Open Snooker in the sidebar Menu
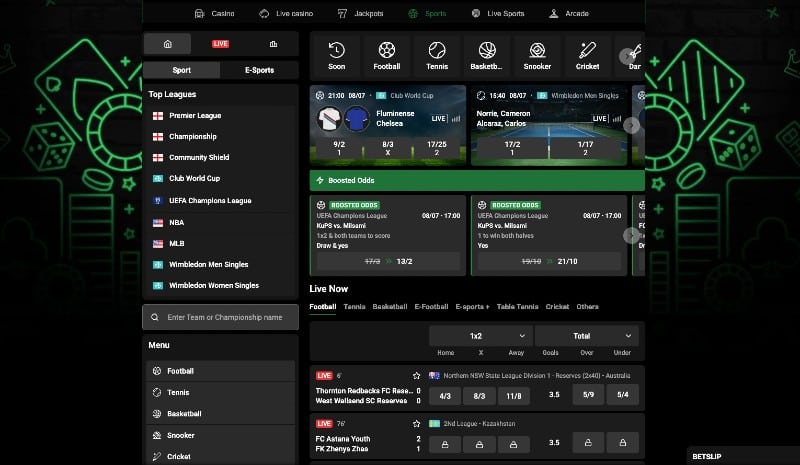The width and height of the screenshot is (800, 465). (x=220, y=435)
